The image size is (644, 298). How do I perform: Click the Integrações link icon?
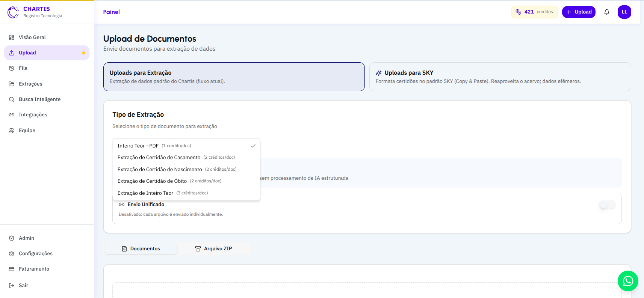(12, 115)
